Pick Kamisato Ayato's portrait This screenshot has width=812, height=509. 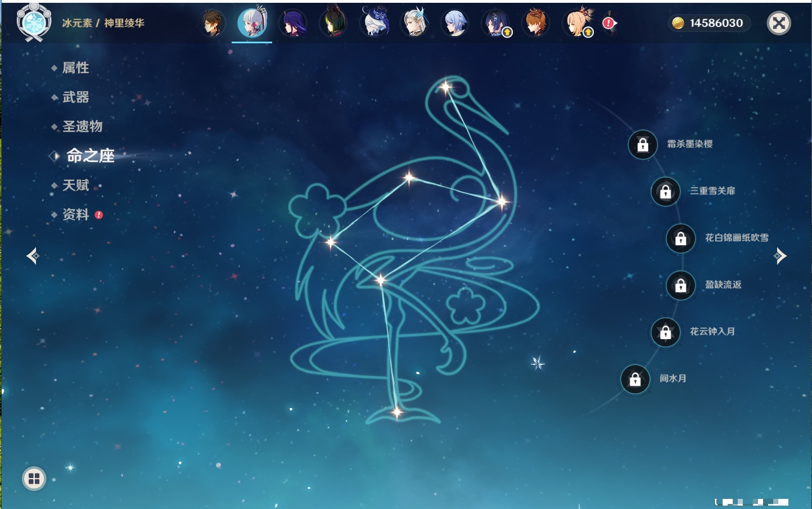click(x=455, y=24)
